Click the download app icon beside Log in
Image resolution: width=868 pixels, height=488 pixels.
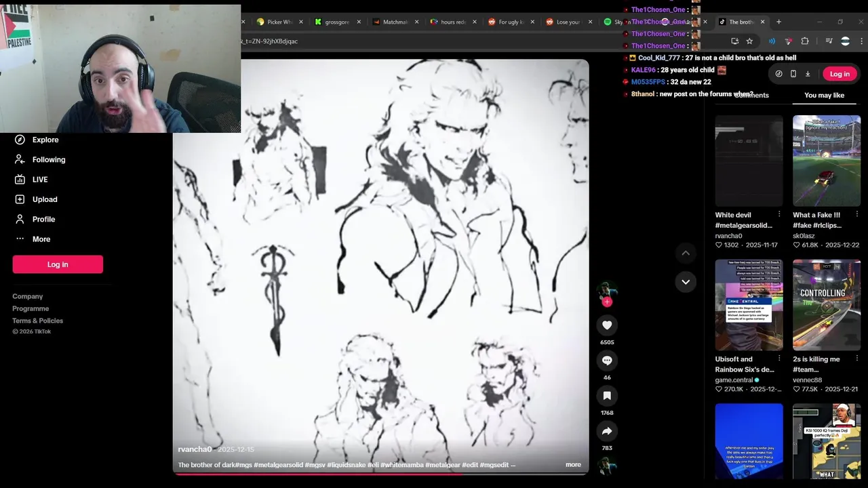[x=808, y=74]
